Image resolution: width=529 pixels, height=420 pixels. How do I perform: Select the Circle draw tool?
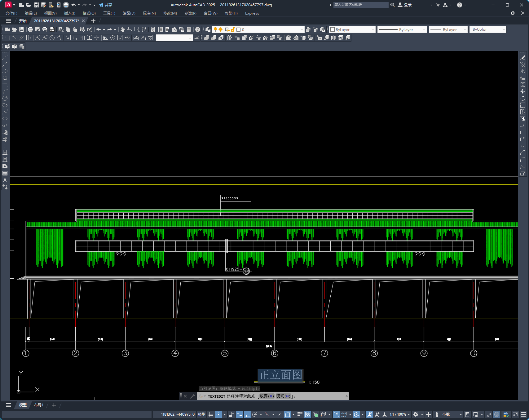tap(5, 98)
